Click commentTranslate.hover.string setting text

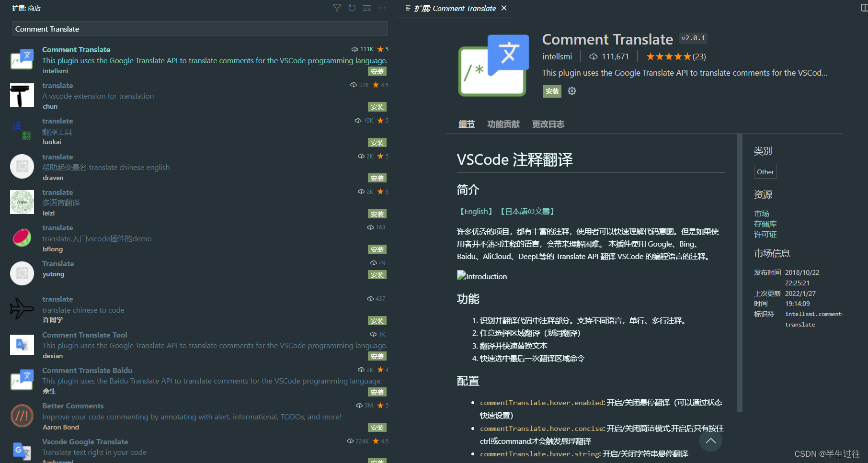pyautogui.click(x=540, y=454)
